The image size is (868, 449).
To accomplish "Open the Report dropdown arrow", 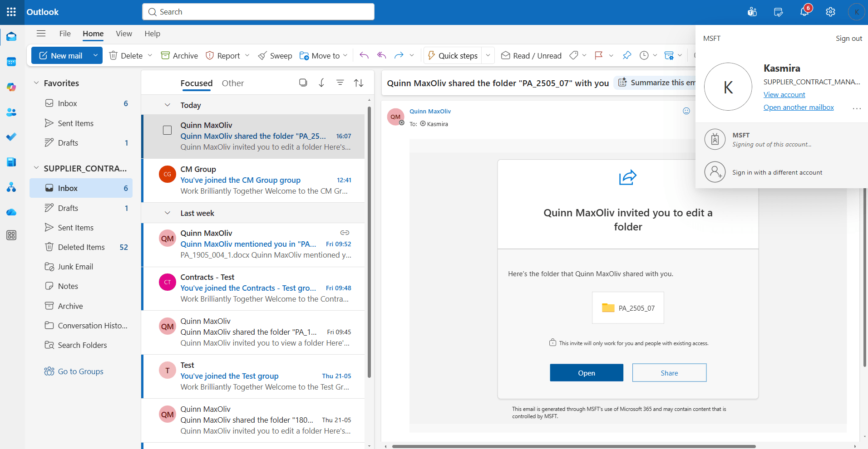I will coord(247,55).
